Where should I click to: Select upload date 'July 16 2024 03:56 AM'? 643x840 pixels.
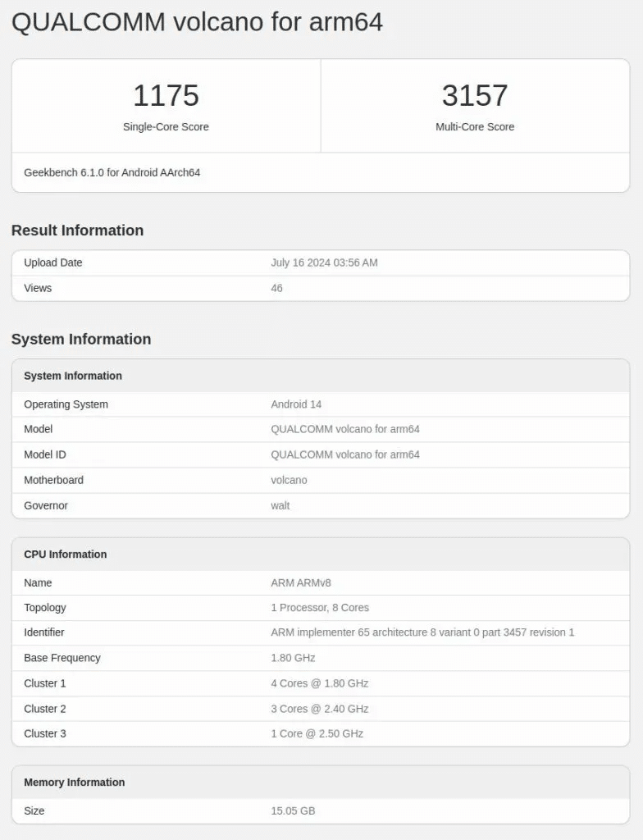click(324, 262)
